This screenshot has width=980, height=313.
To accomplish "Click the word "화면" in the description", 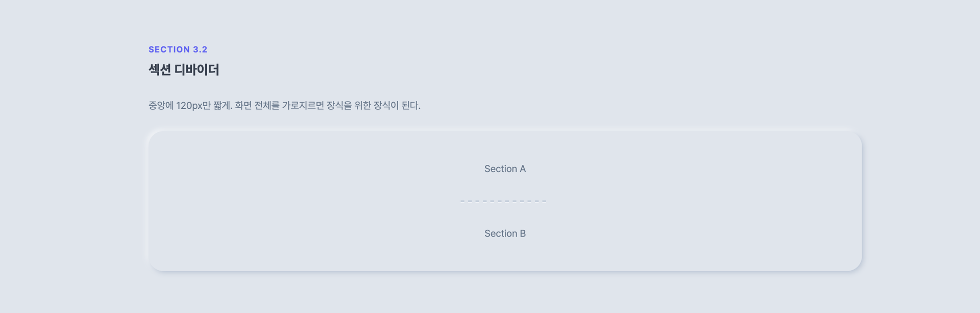I will [x=243, y=106].
